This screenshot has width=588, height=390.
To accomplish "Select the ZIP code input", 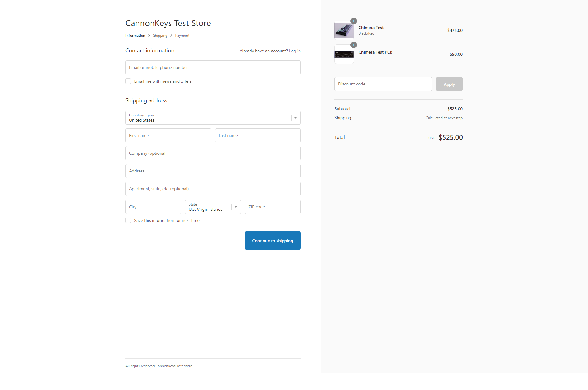I will click(272, 207).
